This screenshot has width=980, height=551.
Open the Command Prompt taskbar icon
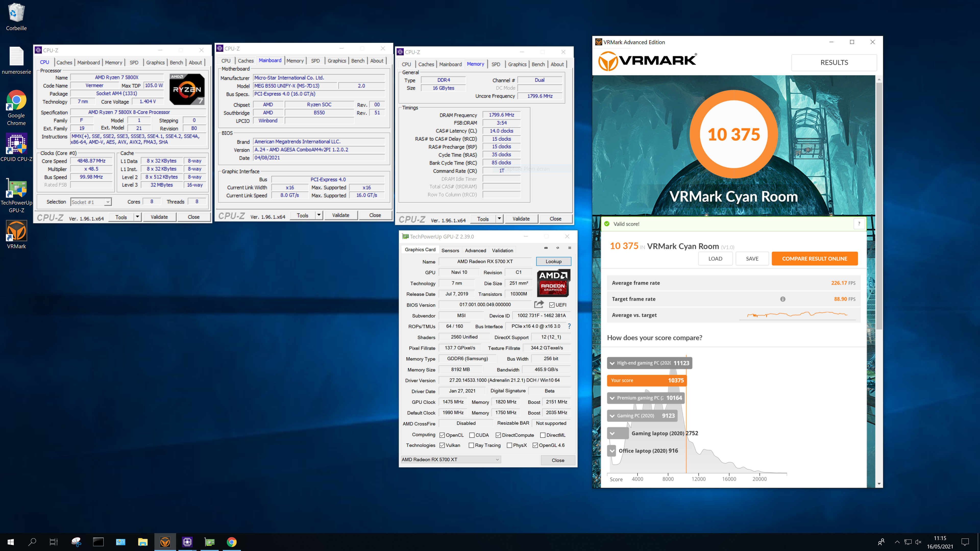[x=98, y=542]
